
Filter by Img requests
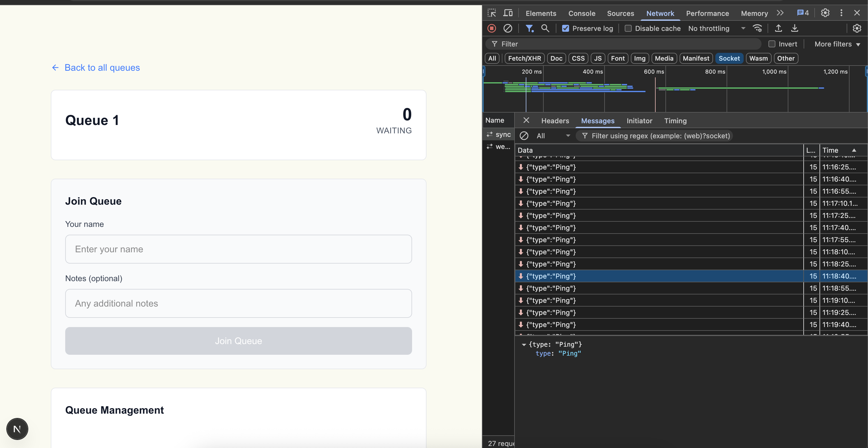point(639,58)
